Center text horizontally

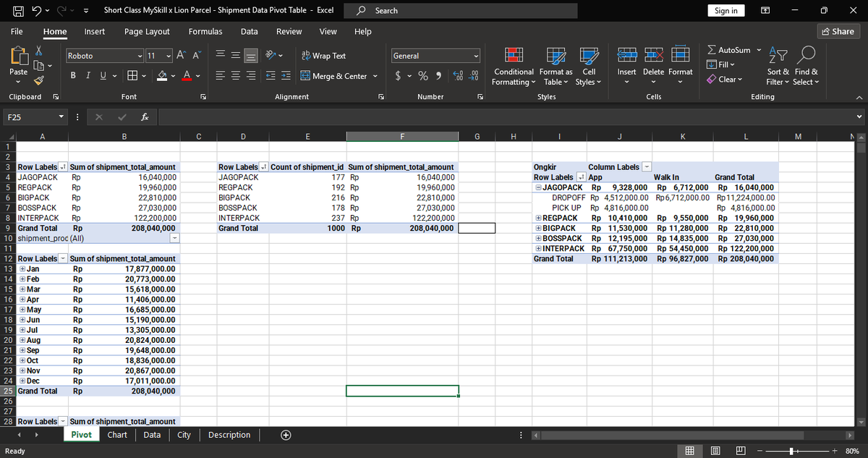(x=237, y=76)
